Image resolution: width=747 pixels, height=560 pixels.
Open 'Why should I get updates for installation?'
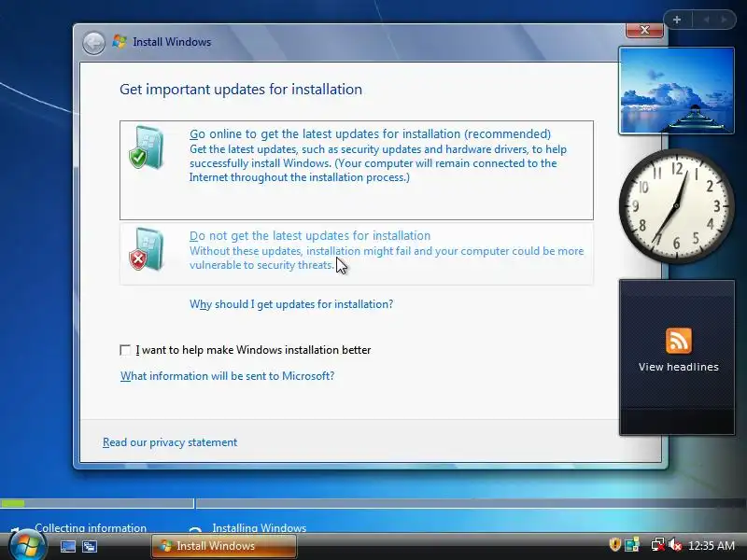(291, 304)
